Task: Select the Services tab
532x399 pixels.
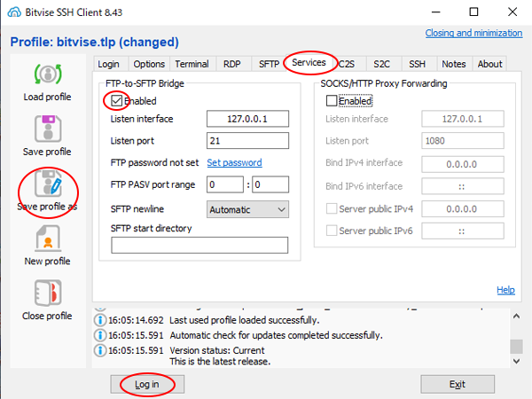Action: pyautogui.click(x=309, y=62)
